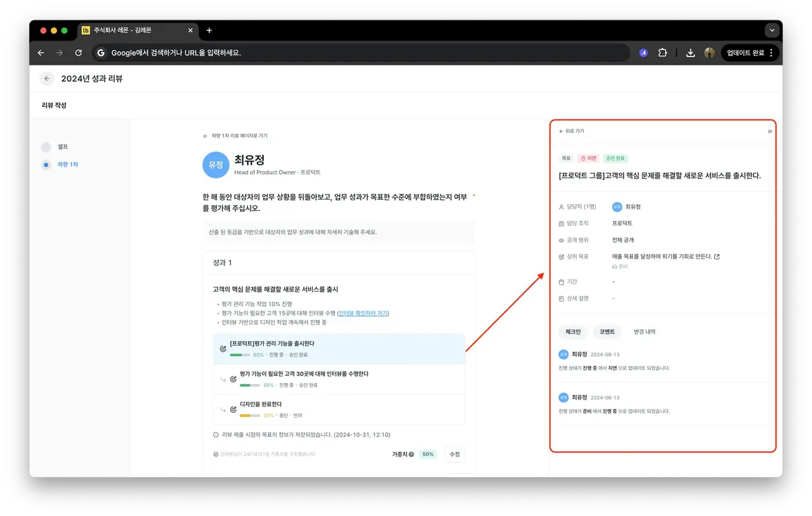Click the 승인 완료 status tag
The width and height of the screenshot is (812, 516).
(x=615, y=158)
